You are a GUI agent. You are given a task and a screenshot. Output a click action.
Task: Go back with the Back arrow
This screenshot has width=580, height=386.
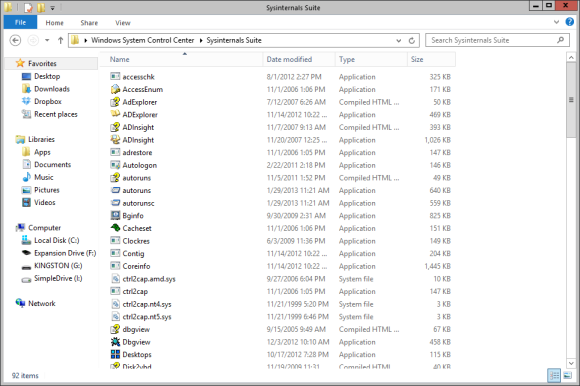pyautogui.click(x=15, y=40)
